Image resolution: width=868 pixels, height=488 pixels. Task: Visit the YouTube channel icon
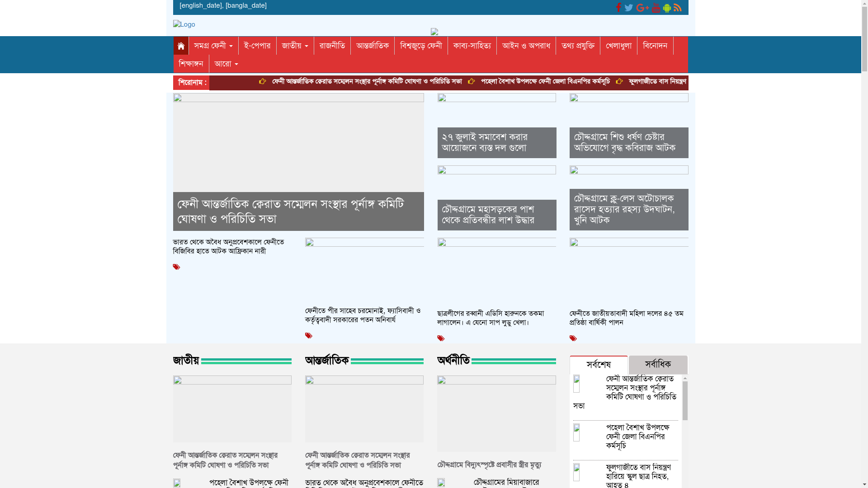coord(656,8)
